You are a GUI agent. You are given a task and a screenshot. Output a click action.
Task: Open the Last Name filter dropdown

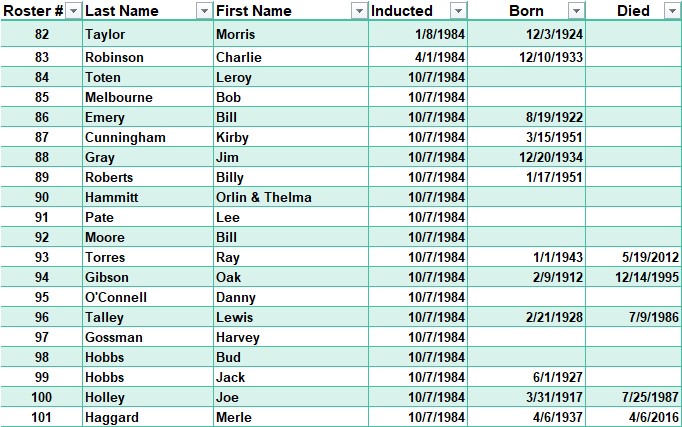coord(204,11)
